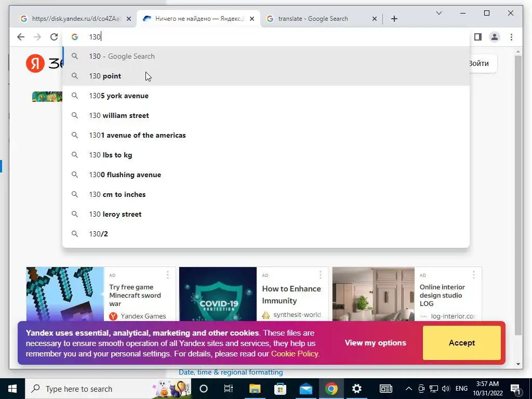
Task: Close the translate - Google Search tab
Action: coord(375,19)
